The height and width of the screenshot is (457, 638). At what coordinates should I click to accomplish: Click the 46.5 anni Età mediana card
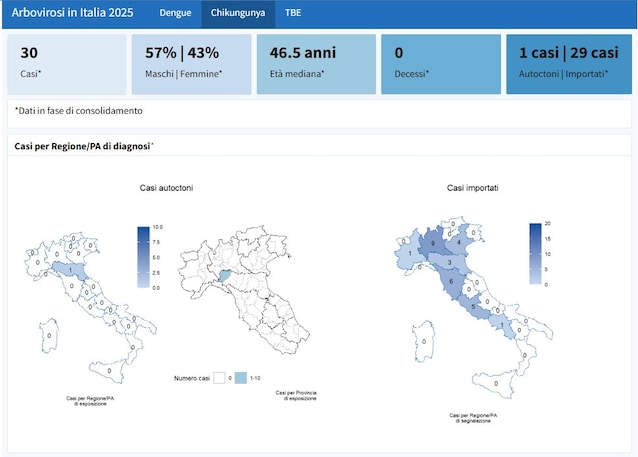coord(316,64)
